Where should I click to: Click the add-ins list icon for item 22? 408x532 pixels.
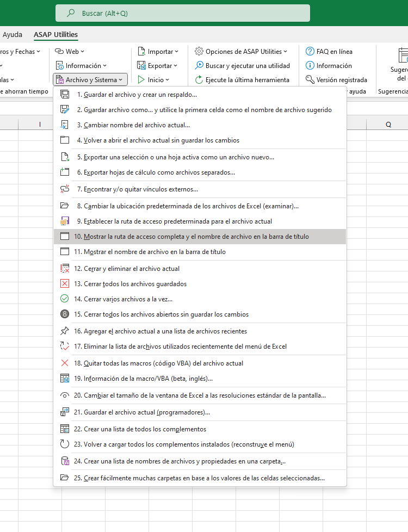pyautogui.click(x=65, y=429)
